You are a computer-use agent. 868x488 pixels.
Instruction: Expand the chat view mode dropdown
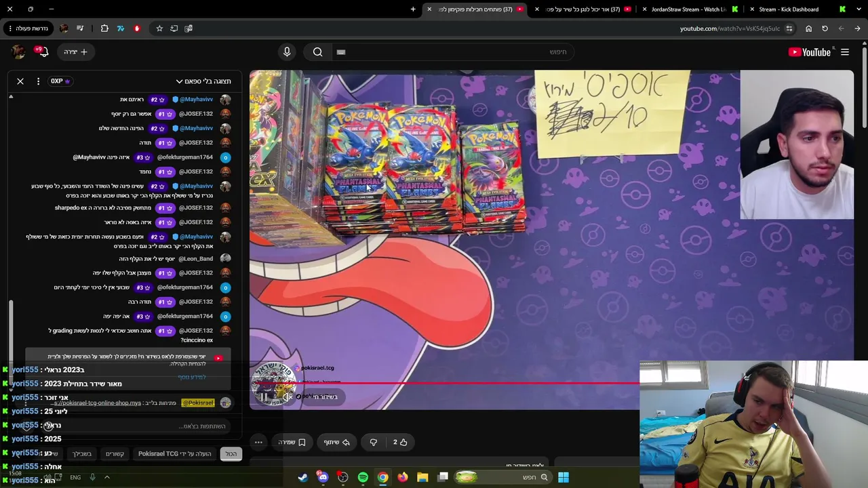pos(203,81)
